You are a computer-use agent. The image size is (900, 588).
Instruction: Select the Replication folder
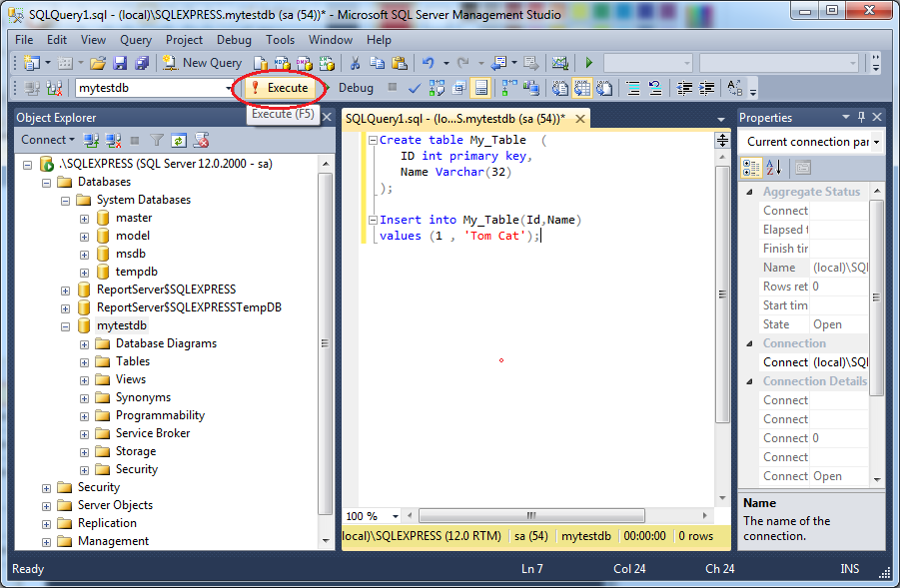point(107,523)
